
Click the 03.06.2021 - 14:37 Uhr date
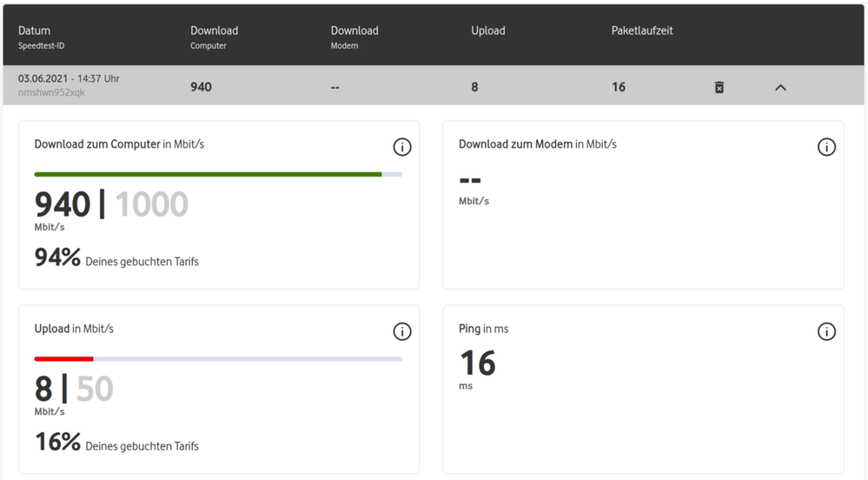point(69,78)
